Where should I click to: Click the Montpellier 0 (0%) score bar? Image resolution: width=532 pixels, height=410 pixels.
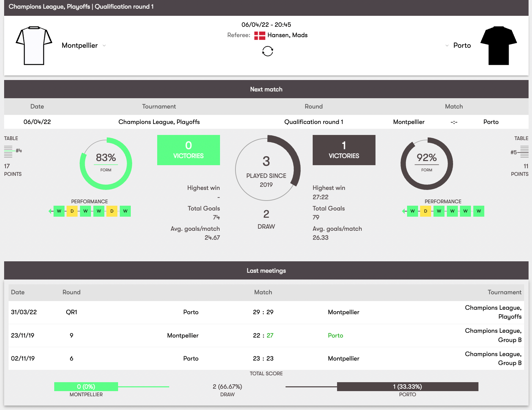pos(86,387)
